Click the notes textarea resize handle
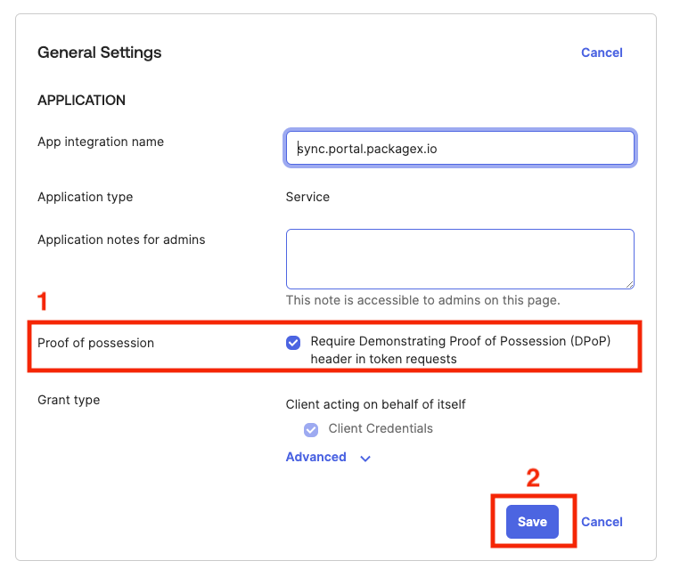The width and height of the screenshot is (688, 577). 629,284
